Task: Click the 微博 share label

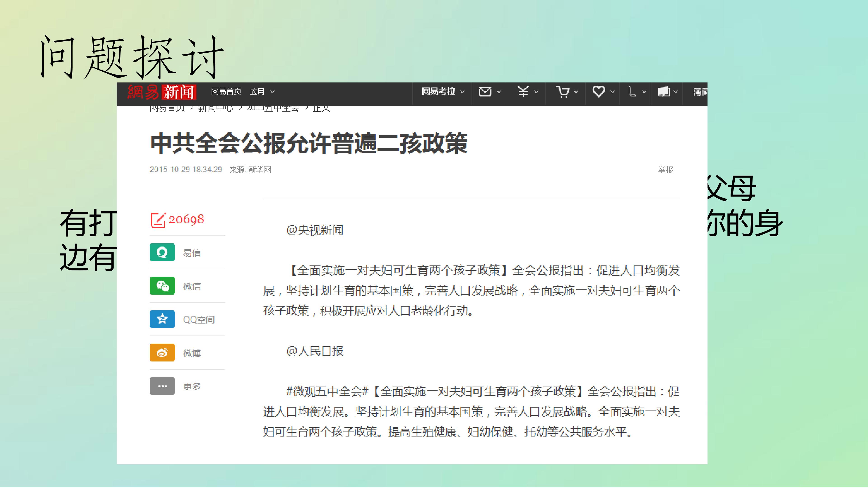Action: click(192, 353)
